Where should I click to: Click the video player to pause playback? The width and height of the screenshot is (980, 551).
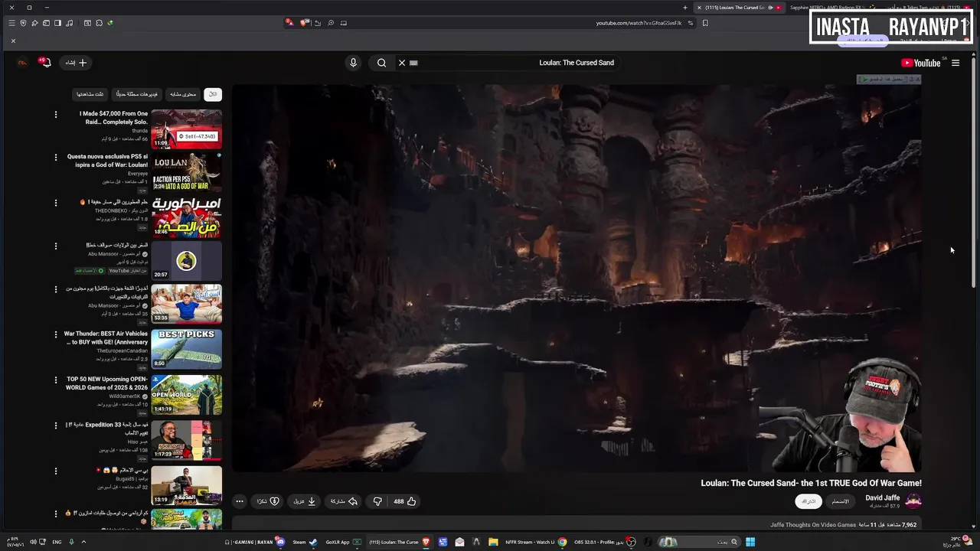tap(577, 278)
